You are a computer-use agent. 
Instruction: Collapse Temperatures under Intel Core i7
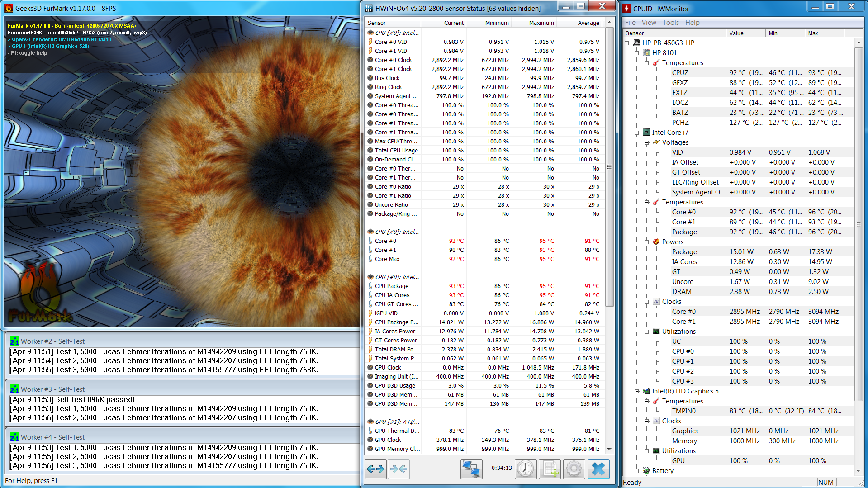pyautogui.click(x=647, y=202)
